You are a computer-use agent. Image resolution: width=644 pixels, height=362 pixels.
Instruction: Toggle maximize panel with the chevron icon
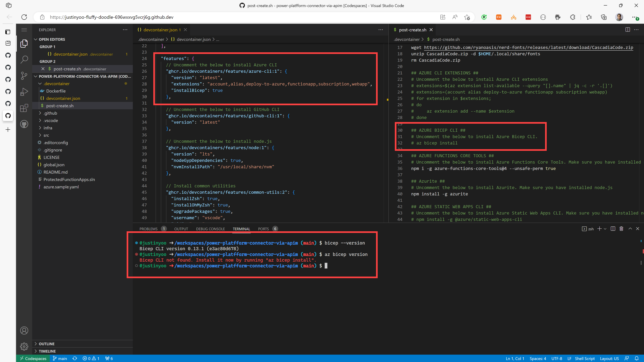tap(630, 229)
